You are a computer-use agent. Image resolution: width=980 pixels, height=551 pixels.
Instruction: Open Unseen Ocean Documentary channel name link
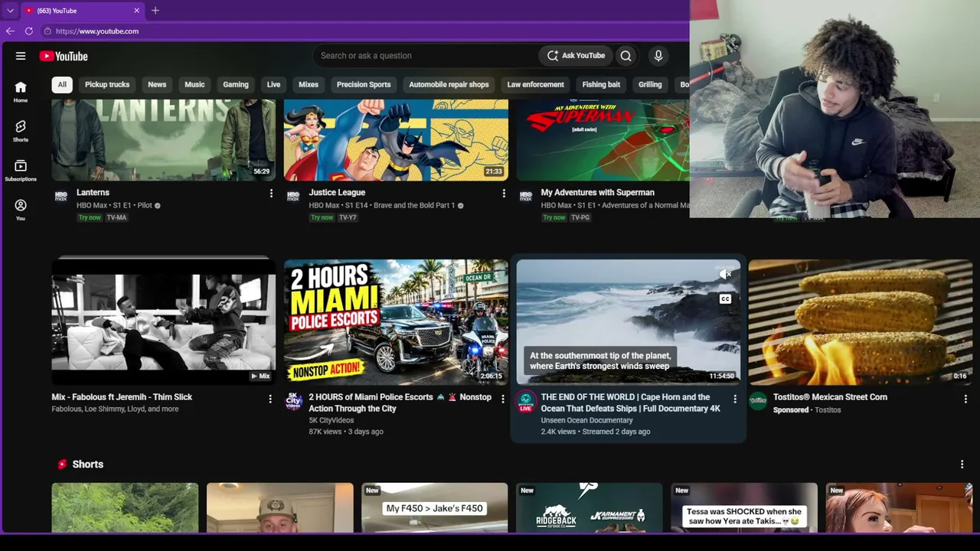coord(587,420)
